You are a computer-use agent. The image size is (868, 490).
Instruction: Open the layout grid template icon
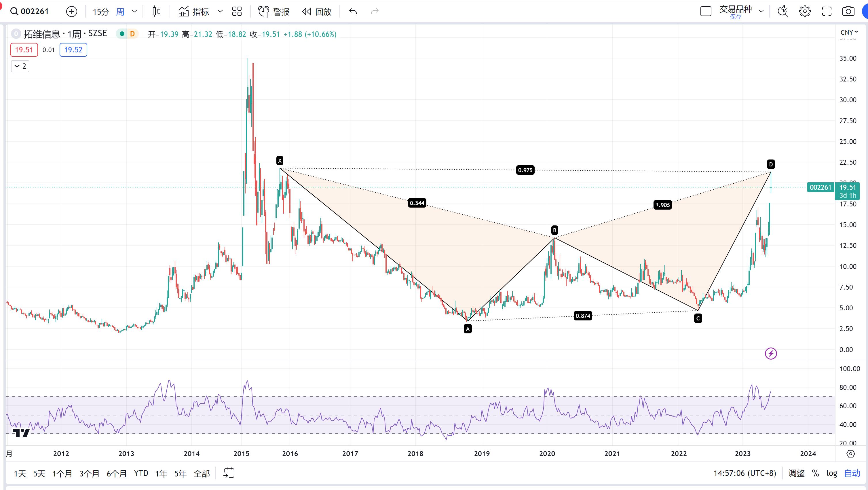(237, 12)
